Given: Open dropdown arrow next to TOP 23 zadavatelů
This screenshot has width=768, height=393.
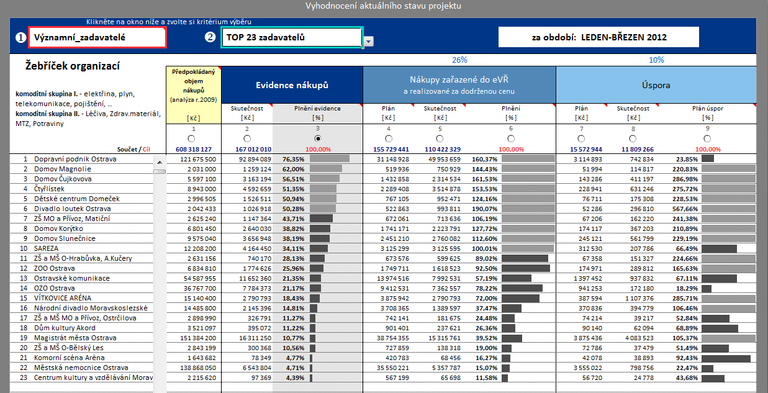Looking at the screenshot, I should pos(368,42).
